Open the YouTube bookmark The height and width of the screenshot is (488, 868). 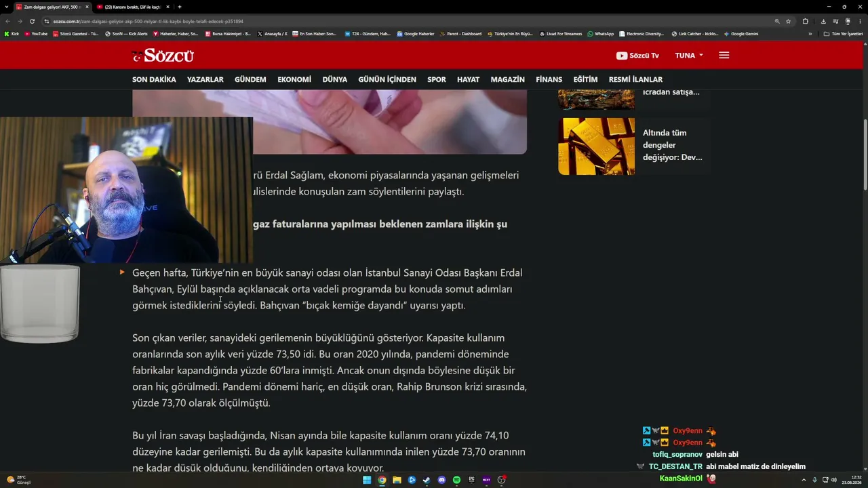pos(36,34)
